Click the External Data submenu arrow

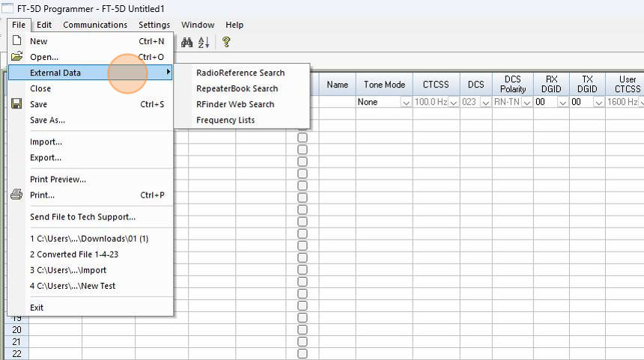[168, 73]
